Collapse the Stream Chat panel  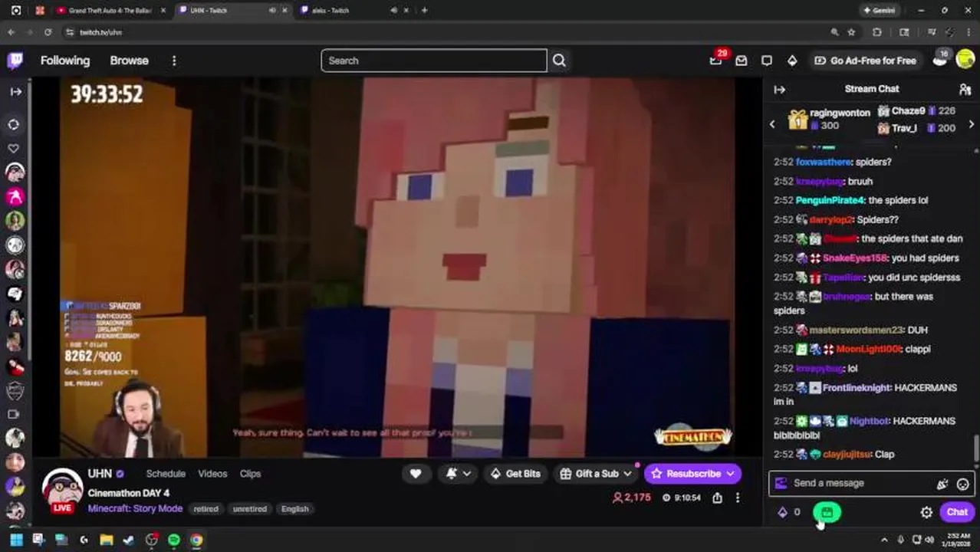780,89
